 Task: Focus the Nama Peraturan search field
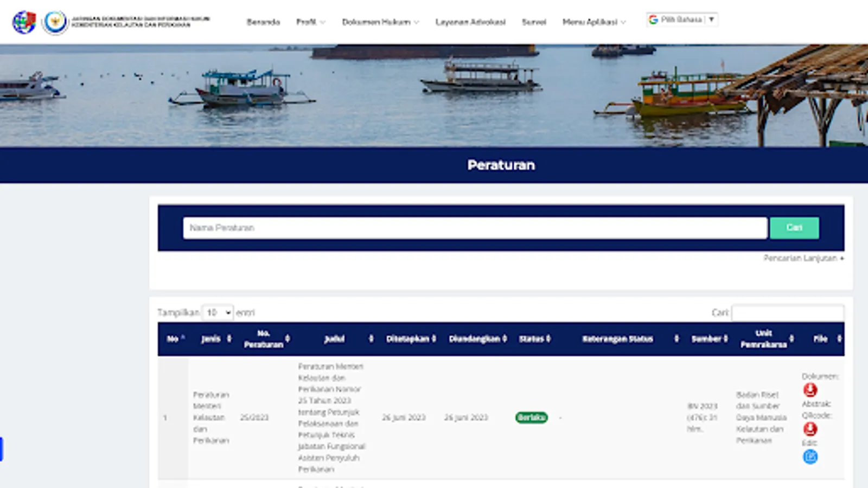475,228
